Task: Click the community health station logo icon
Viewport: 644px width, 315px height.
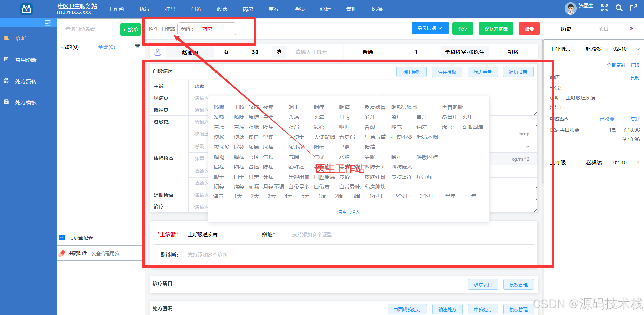Action: 27,9
